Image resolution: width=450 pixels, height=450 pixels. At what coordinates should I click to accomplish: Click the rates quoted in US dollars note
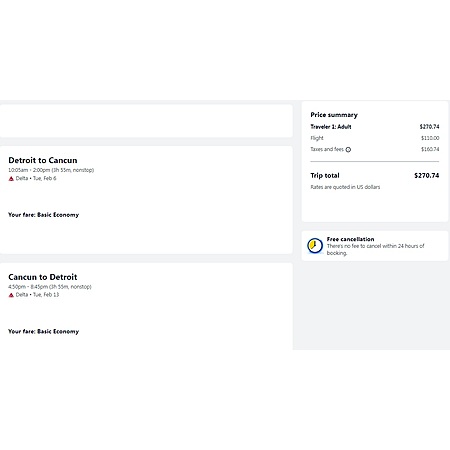pos(345,187)
